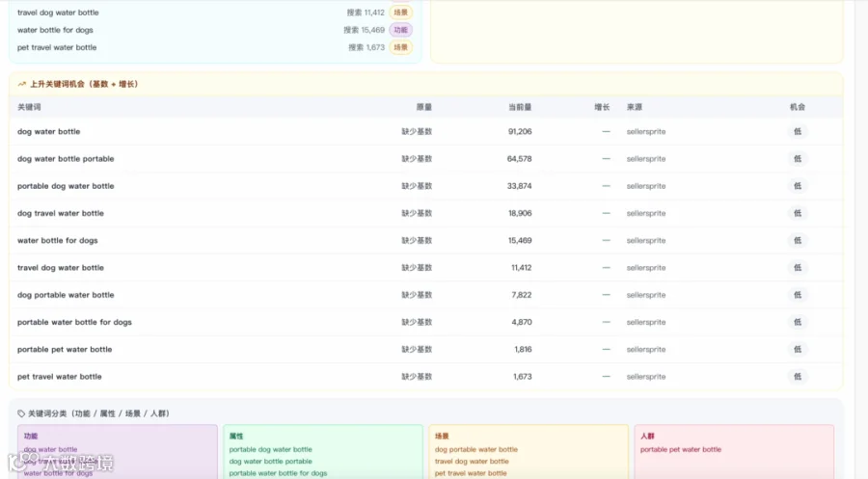
Task: Select the portable dog water bottle table keyword
Action: 66,186
